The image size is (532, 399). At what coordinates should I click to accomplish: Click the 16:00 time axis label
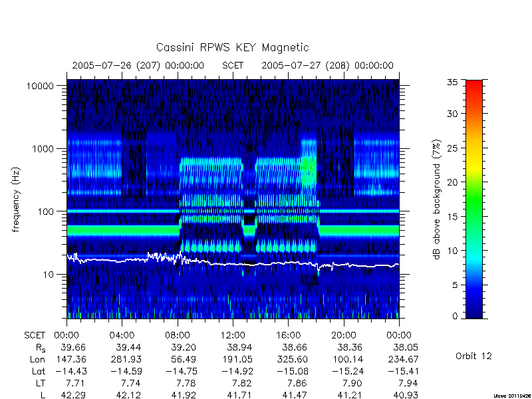coord(288,336)
